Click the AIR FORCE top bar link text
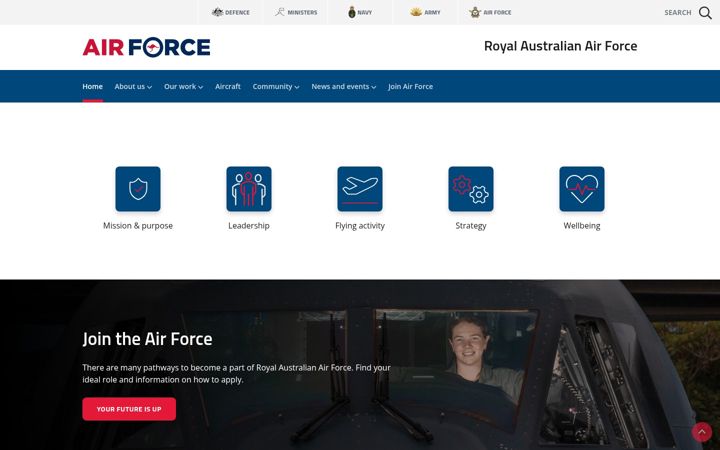 [x=497, y=12]
